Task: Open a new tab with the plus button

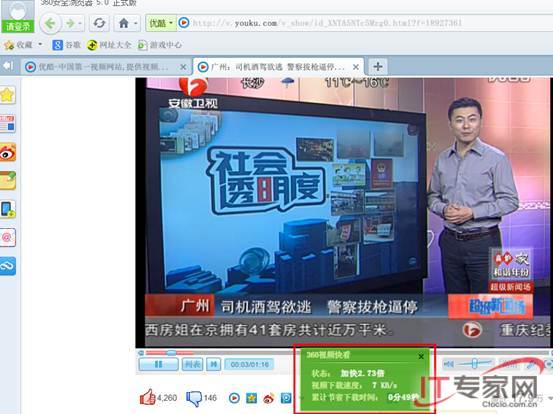Action: click(378, 66)
